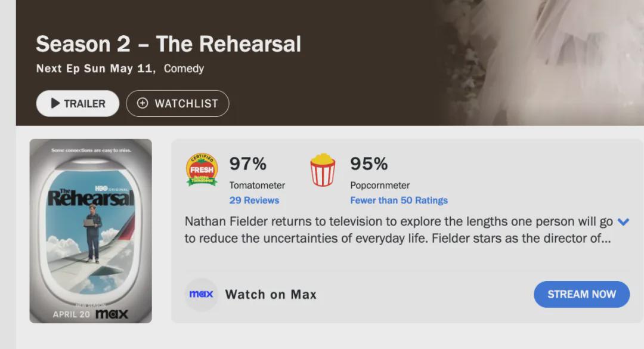Click the plus circle icon in Watchlist
The image size is (644, 349).
[142, 103]
